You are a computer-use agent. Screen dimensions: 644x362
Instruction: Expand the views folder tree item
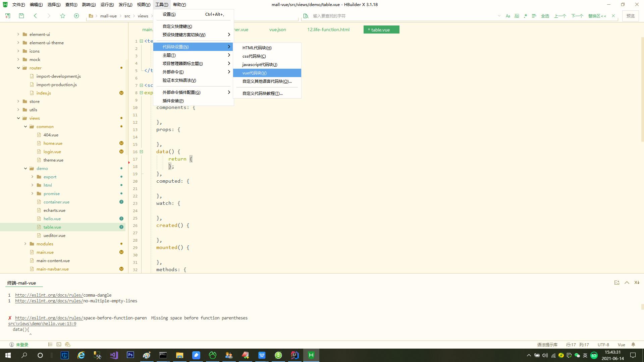pos(18,118)
